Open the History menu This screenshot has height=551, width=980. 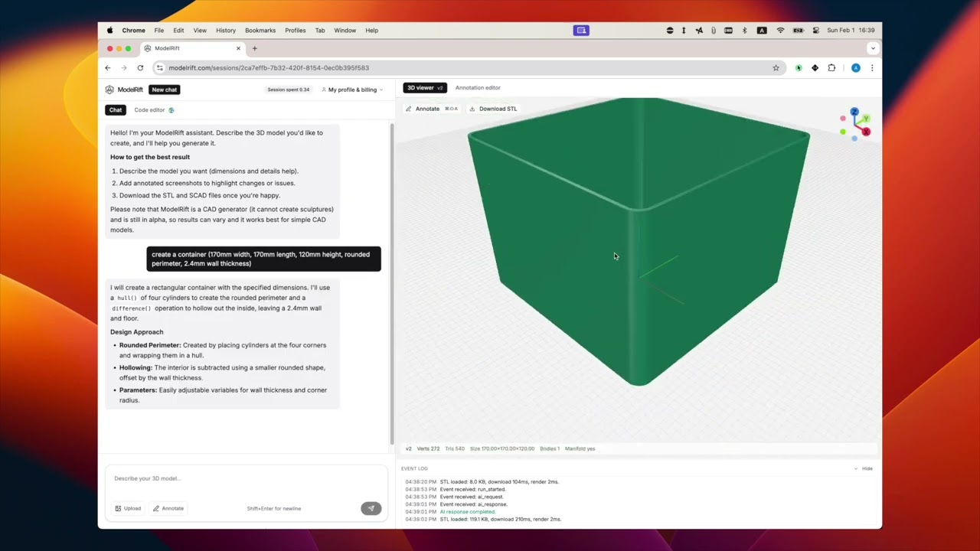(x=226, y=31)
